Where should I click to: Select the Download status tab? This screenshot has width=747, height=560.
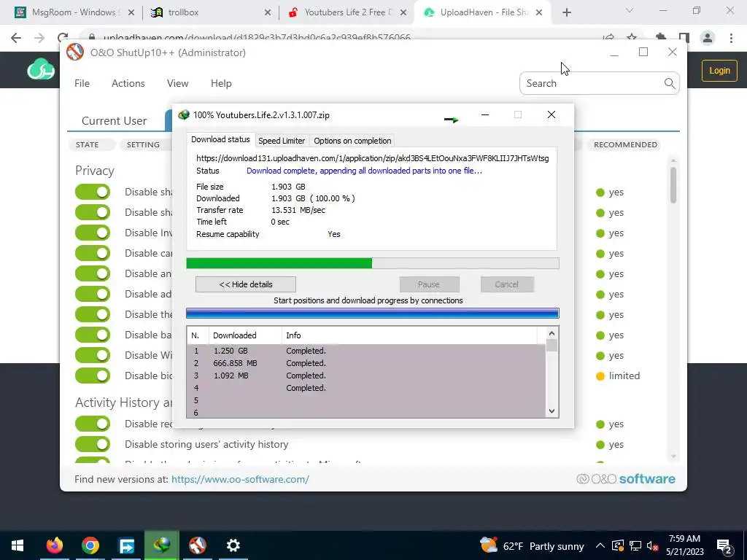coord(220,139)
